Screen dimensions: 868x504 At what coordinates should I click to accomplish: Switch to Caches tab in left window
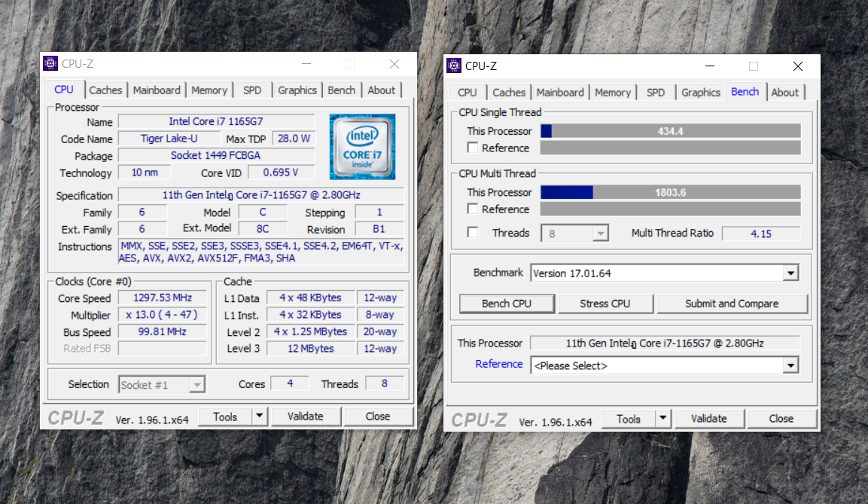[105, 90]
